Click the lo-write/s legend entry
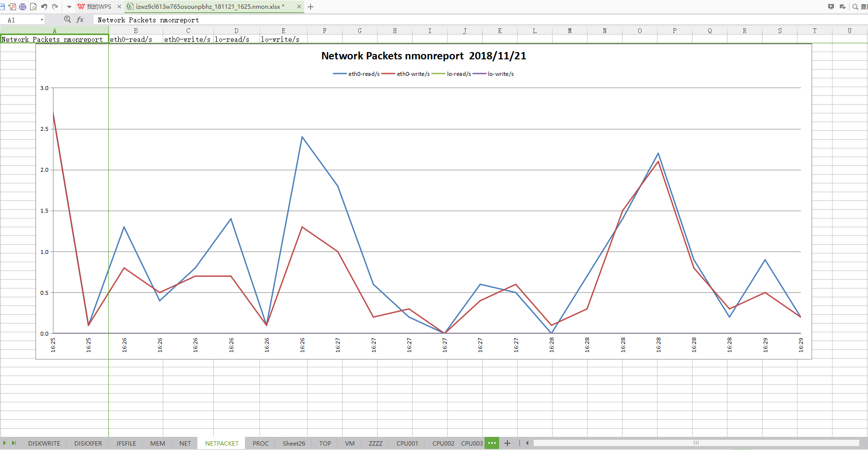Screen dimensions: 868x450 click(x=493, y=74)
